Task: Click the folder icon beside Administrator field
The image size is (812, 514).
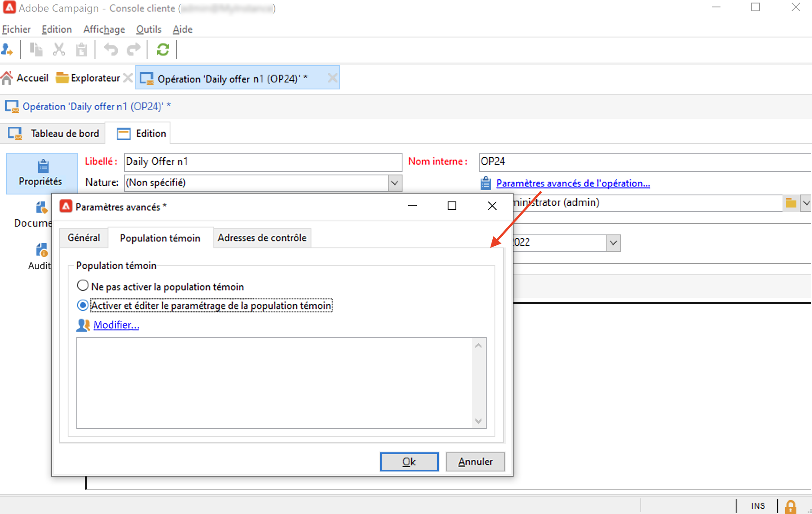Action: point(791,203)
